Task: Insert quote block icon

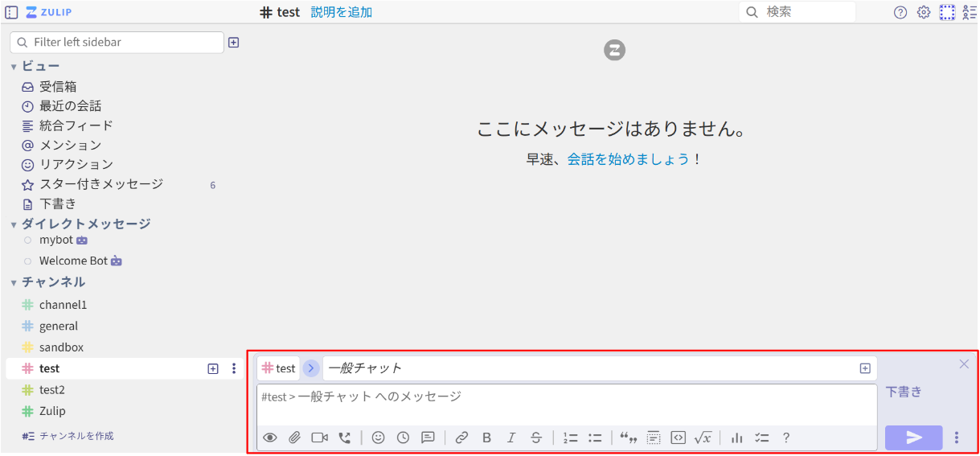Action: [629, 438]
